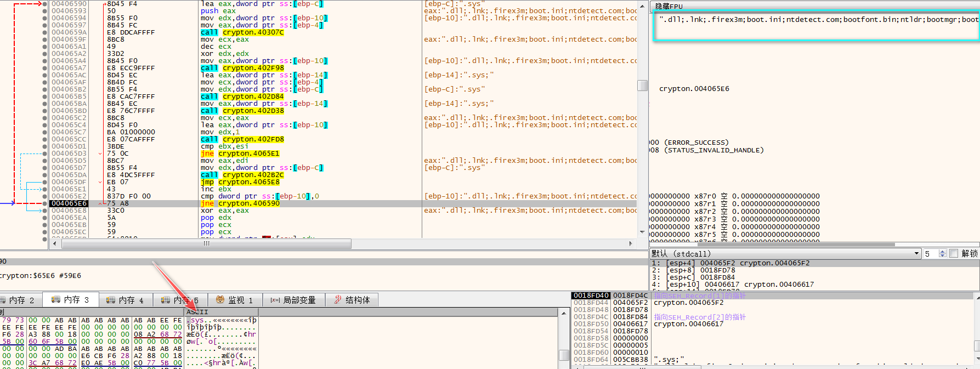Toggle breakpoint dot at address 004065E6

pyautogui.click(x=45, y=203)
